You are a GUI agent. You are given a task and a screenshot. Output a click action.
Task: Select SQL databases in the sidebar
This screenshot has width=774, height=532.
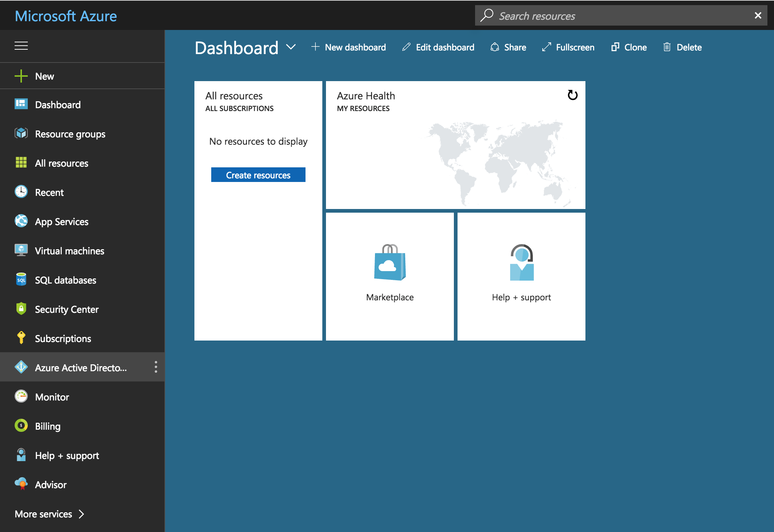pos(82,280)
